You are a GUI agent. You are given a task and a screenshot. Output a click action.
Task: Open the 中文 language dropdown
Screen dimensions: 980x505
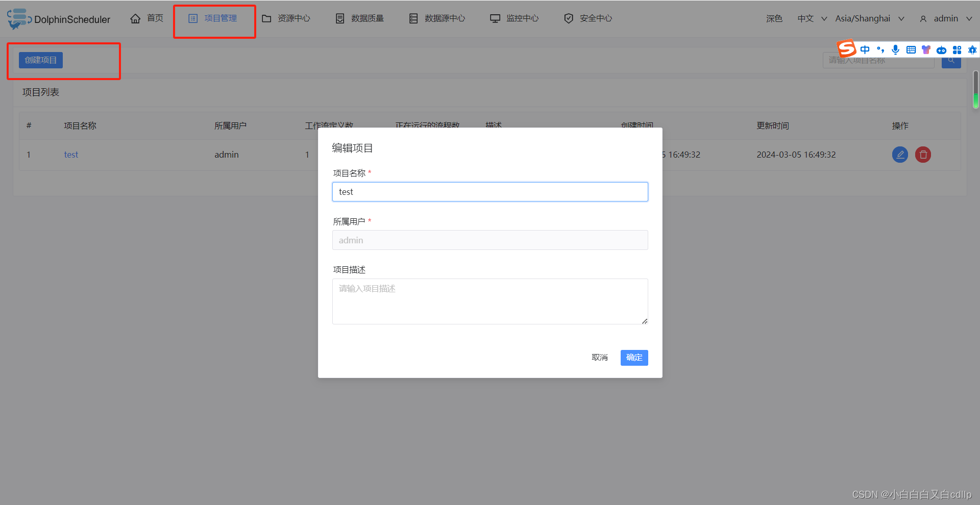(x=812, y=18)
